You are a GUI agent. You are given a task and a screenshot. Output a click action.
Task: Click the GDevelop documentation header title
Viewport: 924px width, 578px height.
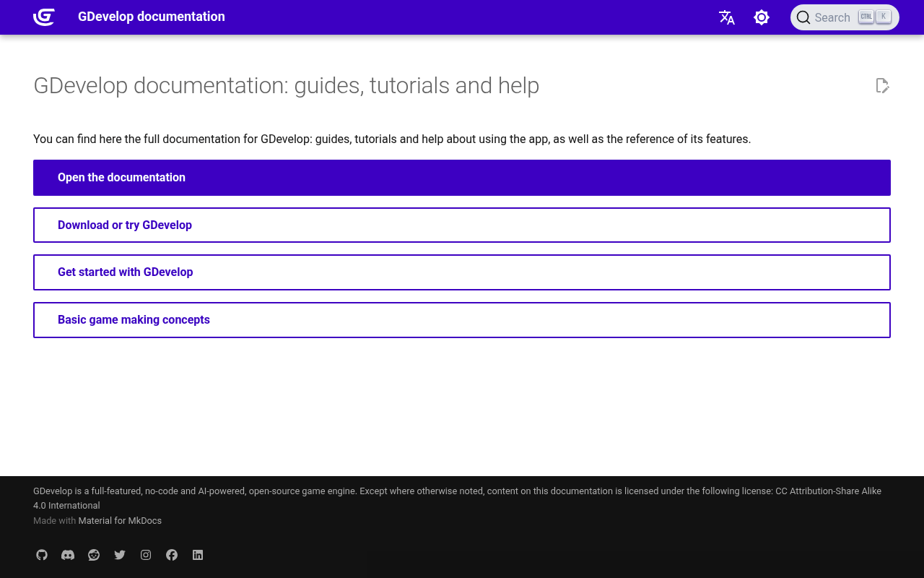(x=152, y=17)
